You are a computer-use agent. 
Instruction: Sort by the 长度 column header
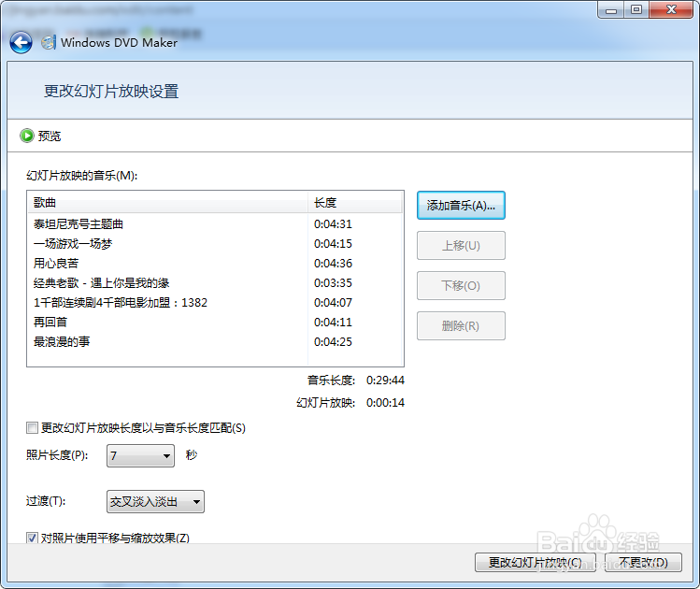[355, 202]
